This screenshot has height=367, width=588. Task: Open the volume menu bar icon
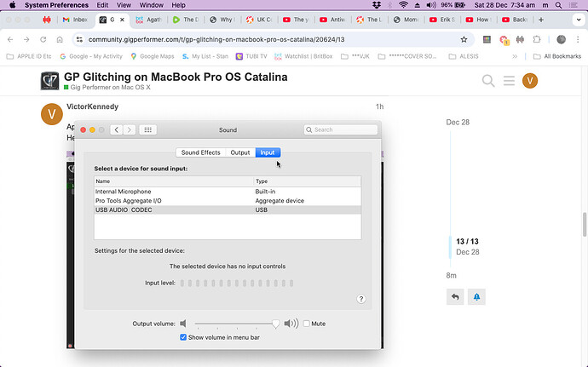pos(431,5)
